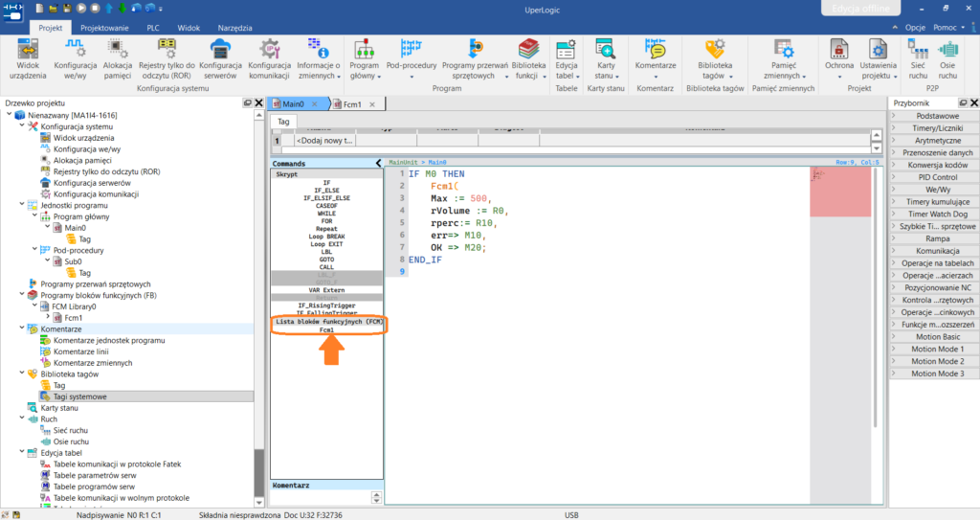Click the Save quick-access icon
This screenshot has height=520, width=980.
[x=68, y=8]
